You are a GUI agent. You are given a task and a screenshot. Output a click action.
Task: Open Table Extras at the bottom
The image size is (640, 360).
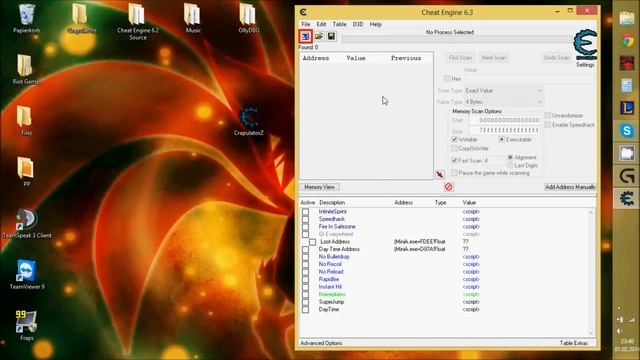573,343
